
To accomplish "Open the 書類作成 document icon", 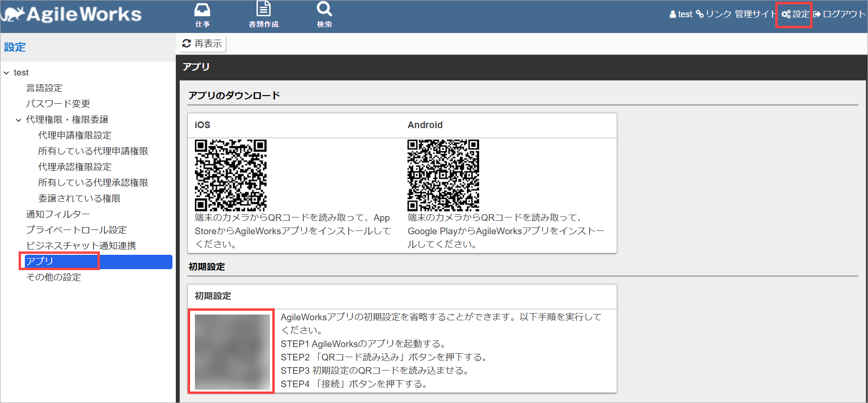I will tap(264, 15).
